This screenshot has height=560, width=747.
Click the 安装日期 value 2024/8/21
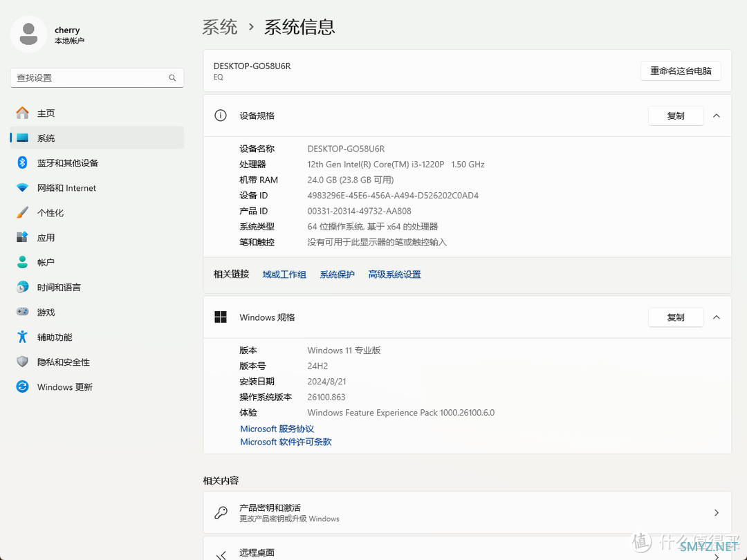point(326,382)
